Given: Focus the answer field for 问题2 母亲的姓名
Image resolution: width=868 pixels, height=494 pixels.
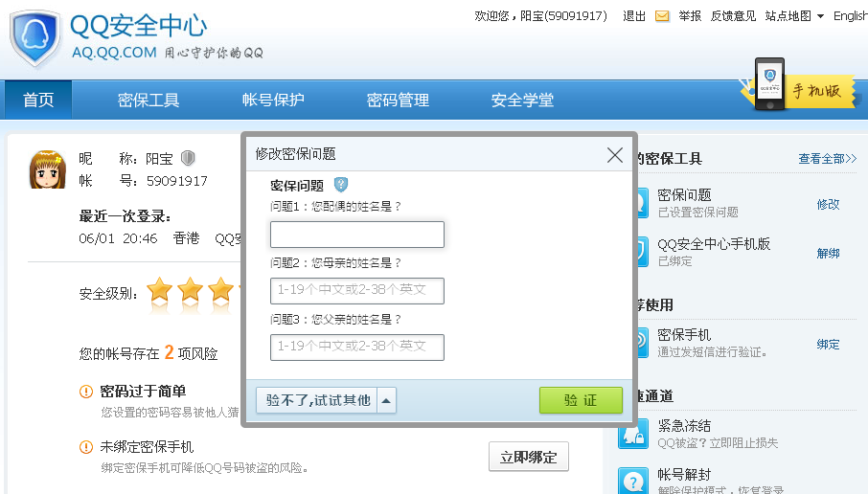Looking at the screenshot, I should [x=357, y=291].
